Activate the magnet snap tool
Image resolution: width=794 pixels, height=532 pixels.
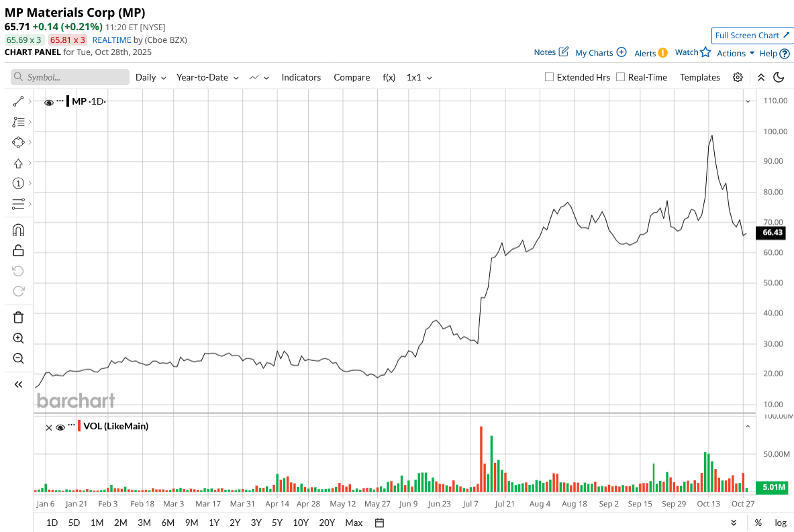tap(18, 230)
